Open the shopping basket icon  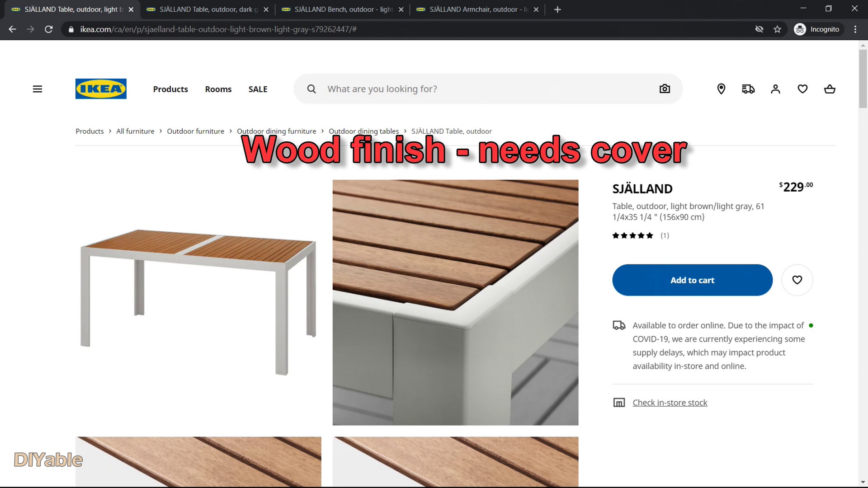coord(830,89)
